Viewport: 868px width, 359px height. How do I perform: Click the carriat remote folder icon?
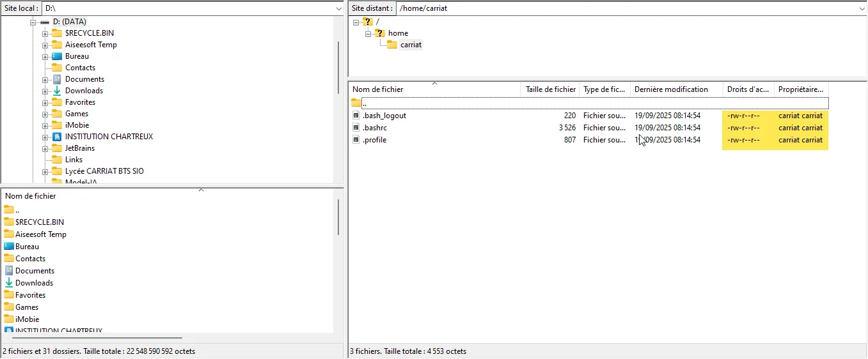coord(392,45)
